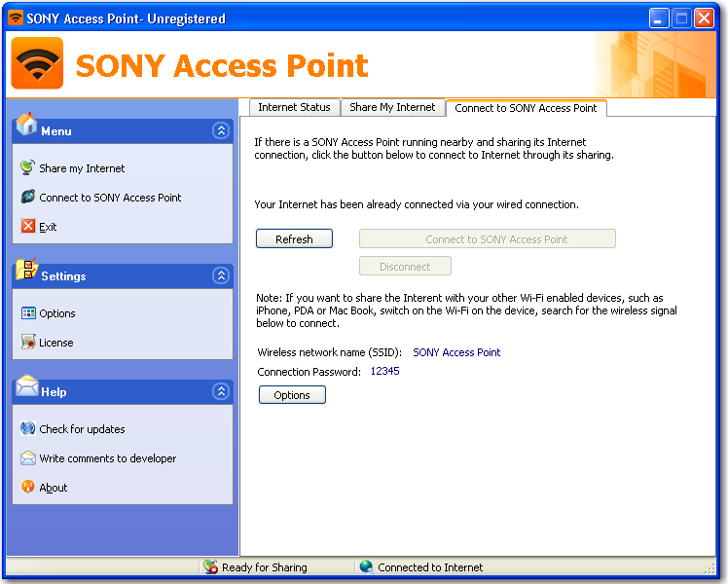This screenshot has width=728, height=584.
Task: Click the Share my Internet globe icon
Action: pyautogui.click(x=27, y=167)
